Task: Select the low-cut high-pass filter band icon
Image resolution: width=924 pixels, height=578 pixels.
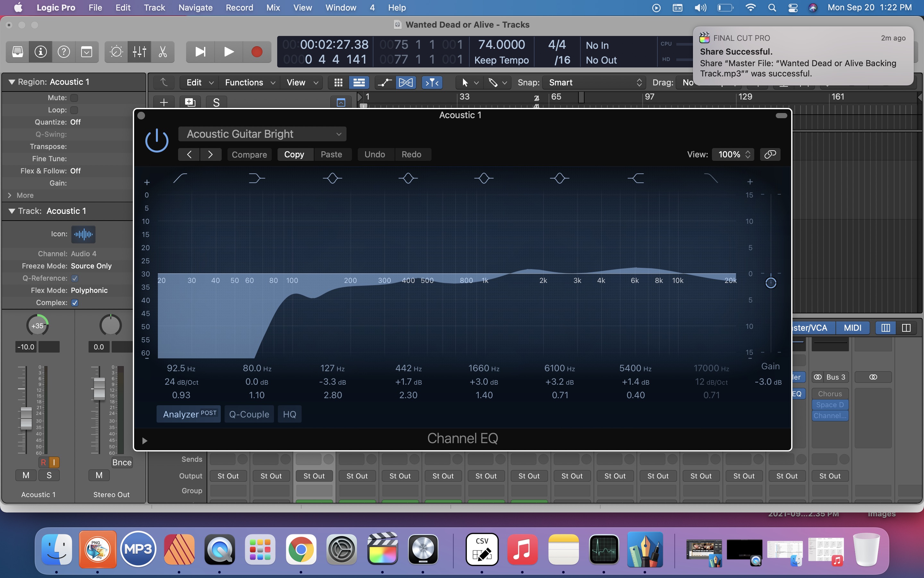Action: point(180,178)
